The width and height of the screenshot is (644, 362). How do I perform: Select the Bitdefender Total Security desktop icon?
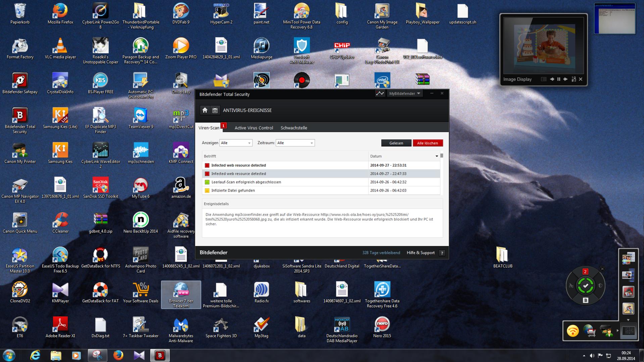(20, 120)
